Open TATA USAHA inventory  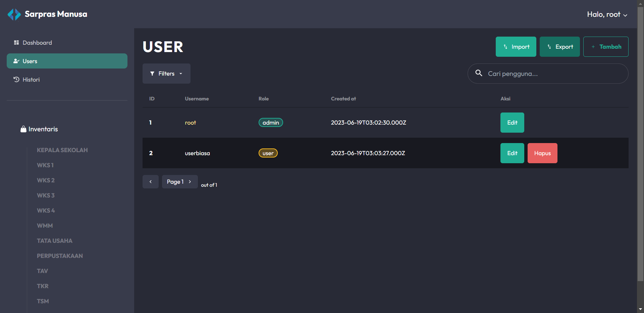coord(55,241)
